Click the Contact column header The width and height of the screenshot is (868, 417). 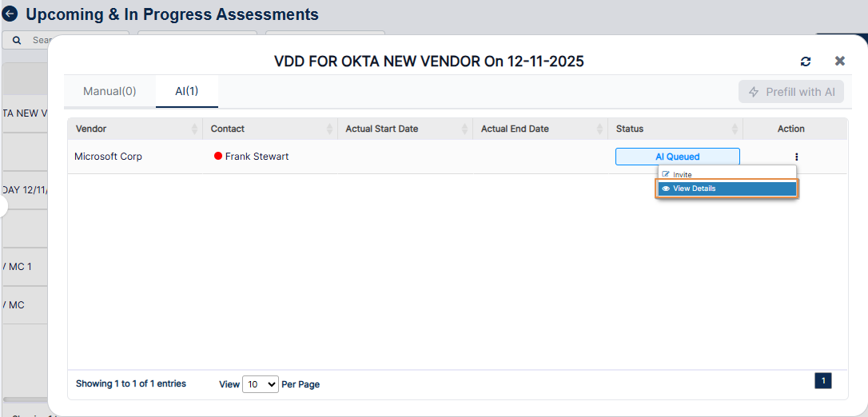270,129
